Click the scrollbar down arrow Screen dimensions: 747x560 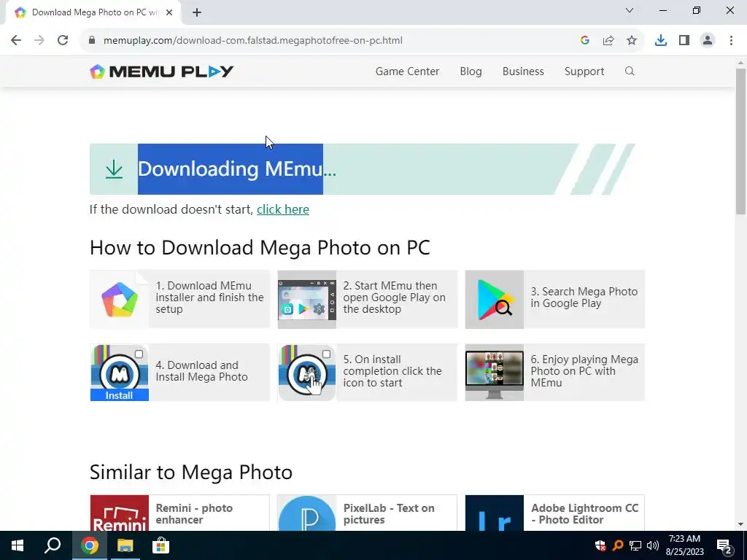tap(740, 525)
